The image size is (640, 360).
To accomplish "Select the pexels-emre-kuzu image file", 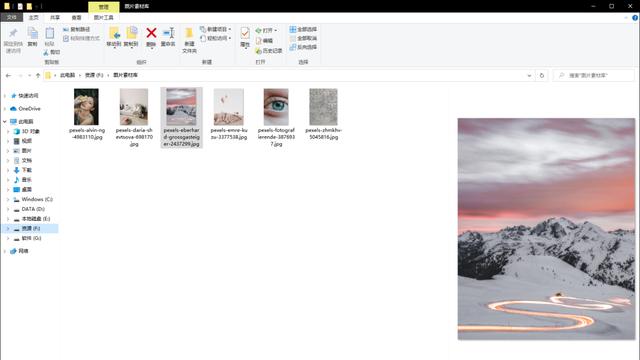I will click(229, 114).
